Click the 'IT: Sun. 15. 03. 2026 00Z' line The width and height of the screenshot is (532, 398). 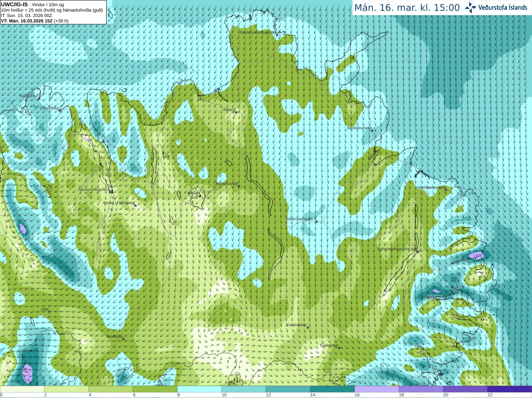coord(27,15)
